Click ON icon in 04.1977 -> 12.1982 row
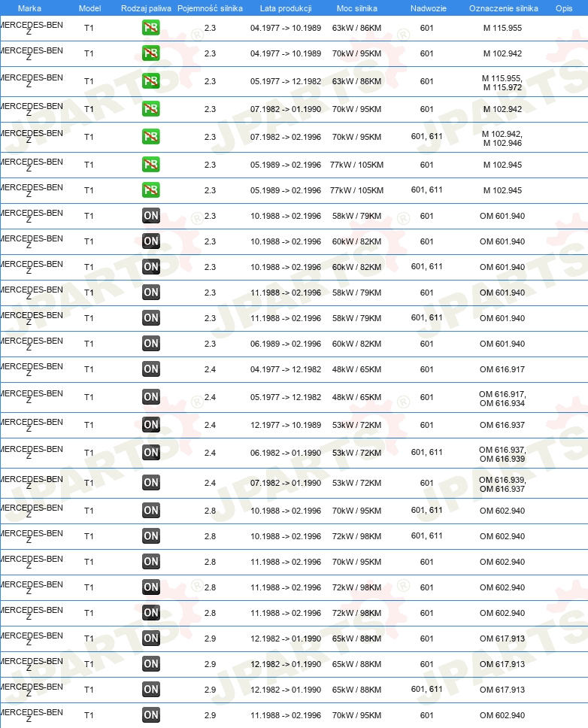 click(x=151, y=369)
